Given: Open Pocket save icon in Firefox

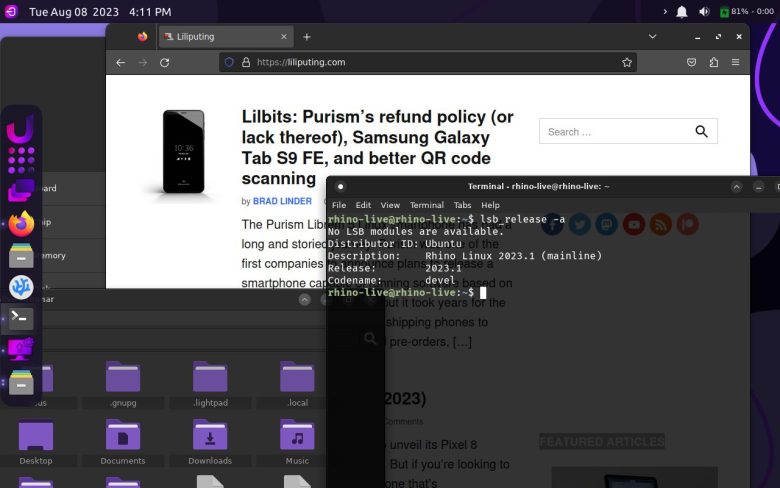Looking at the screenshot, I should (691, 62).
